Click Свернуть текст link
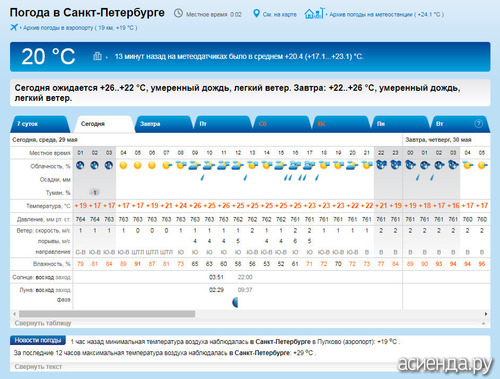The image size is (500, 379). [x=38, y=367]
